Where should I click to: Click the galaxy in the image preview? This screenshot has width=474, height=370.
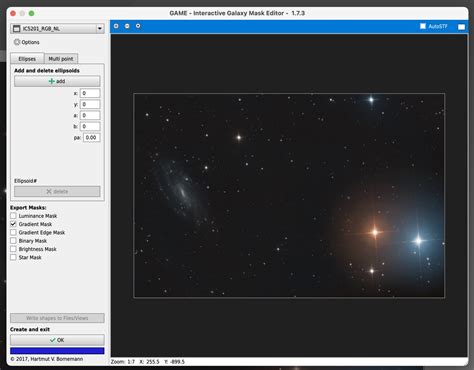(x=182, y=192)
